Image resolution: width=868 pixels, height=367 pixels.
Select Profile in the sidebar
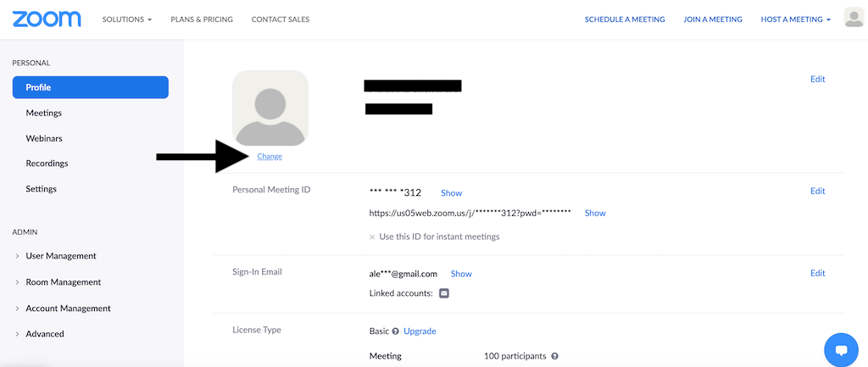(90, 87)
